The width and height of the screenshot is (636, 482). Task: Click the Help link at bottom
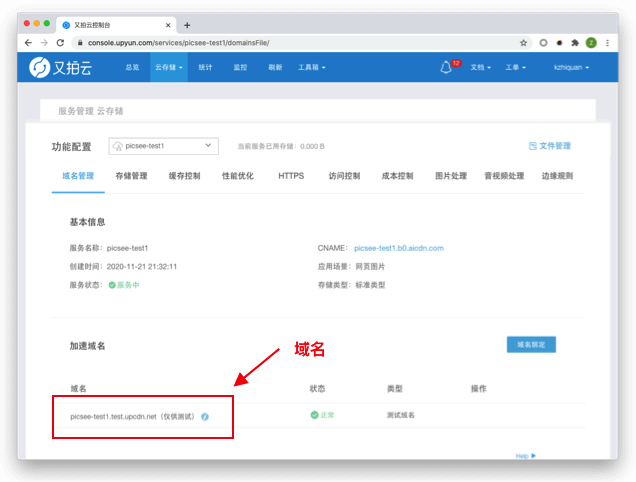pyautogui.click(x=526, y=456)
